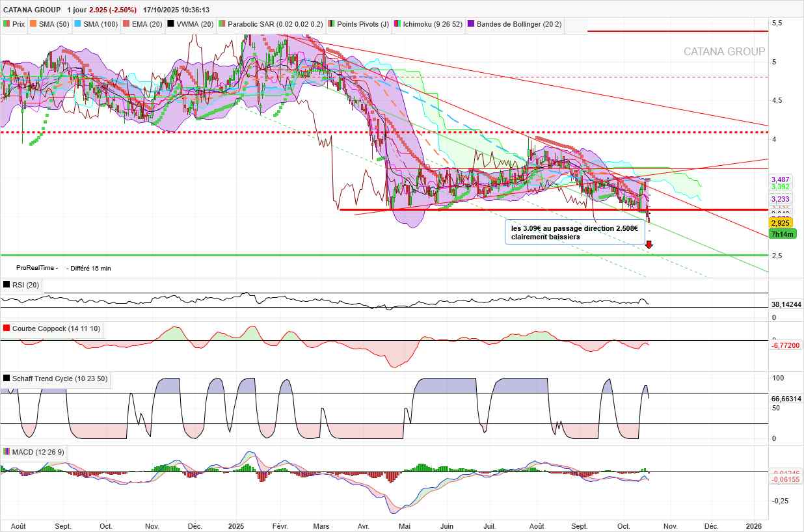Click the Prix legend color icon

click(x=7, y=24)
